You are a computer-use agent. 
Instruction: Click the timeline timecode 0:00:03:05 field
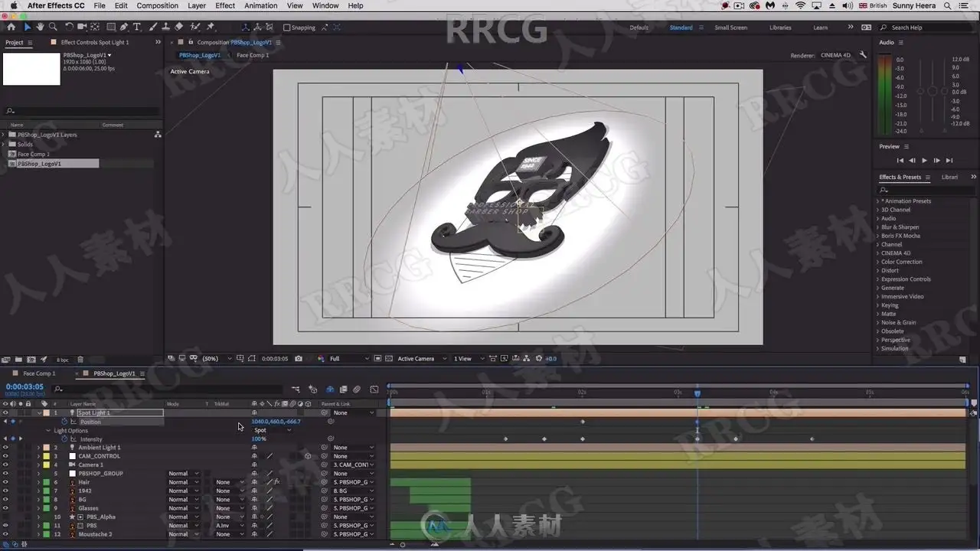tap(24, 387)
